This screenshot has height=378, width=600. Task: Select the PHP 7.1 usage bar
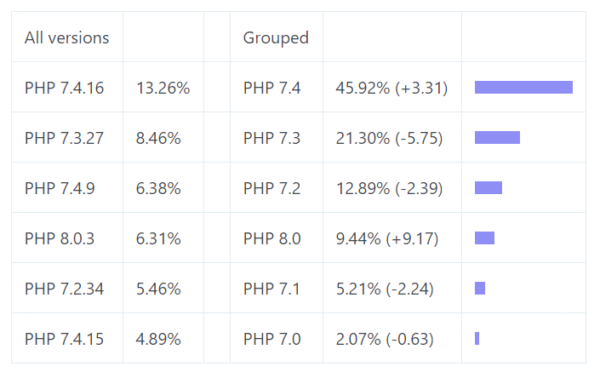pyautogui.click(x=480, y=288)
